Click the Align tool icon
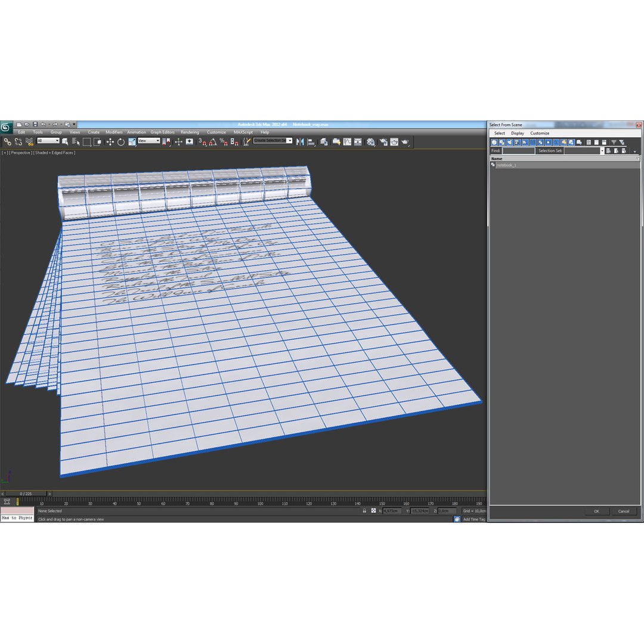Image resolution: width=644 pixels, height=644 pixels. pyautogui.click(x=311, y=142)
